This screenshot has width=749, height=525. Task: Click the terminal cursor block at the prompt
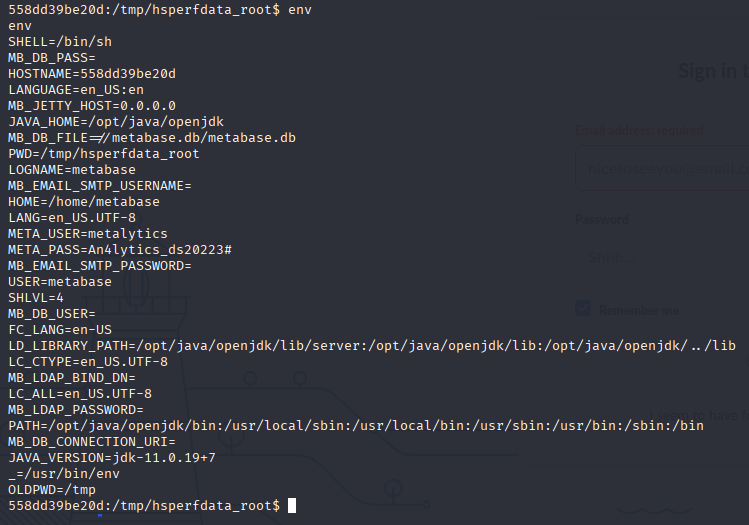292,505
